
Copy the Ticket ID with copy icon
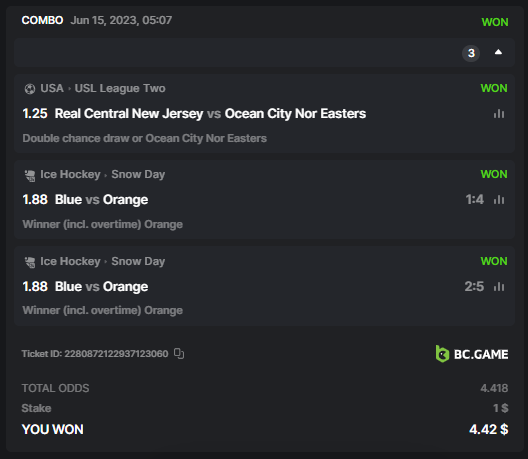click(179, 353)
